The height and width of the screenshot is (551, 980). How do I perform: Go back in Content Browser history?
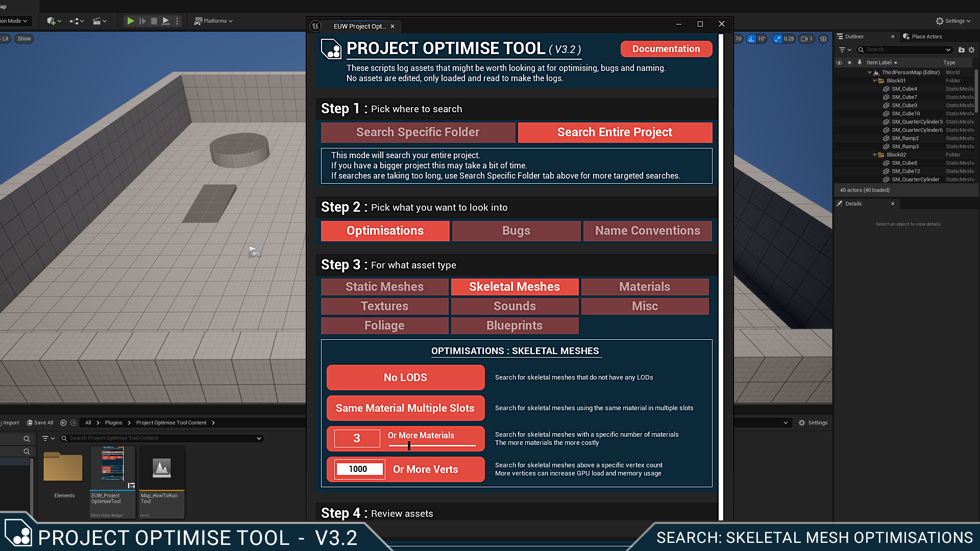pos(63,423)
